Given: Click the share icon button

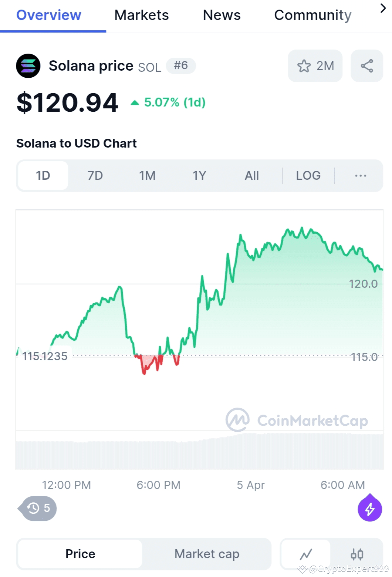Looking at the screenshot, I should (367, 66).
